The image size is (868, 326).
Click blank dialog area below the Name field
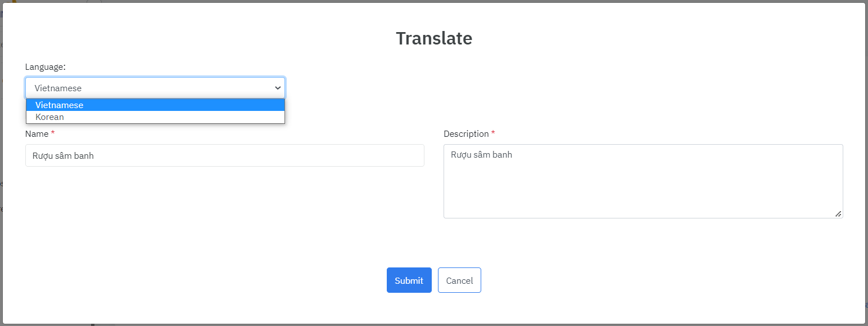point(225,214)
